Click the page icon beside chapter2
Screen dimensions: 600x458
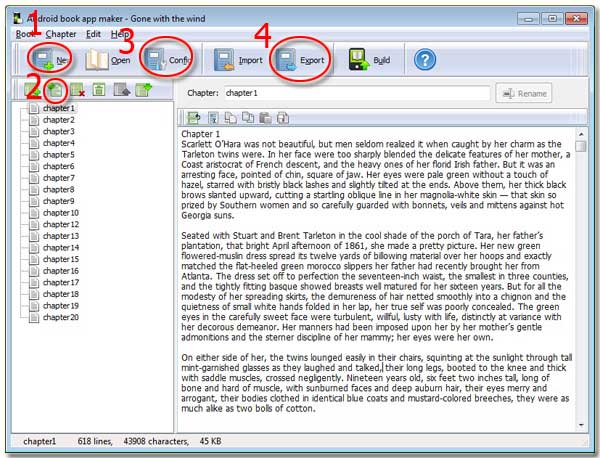34,120
